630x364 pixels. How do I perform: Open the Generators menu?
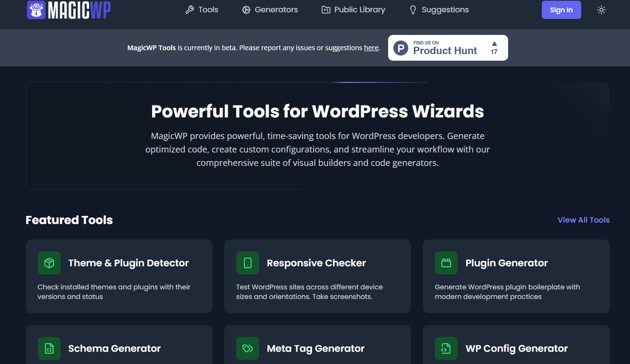pos(270,10)
